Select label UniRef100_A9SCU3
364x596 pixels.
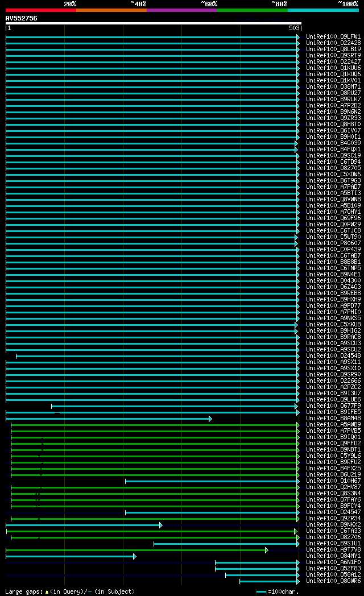tap(333, 343)
